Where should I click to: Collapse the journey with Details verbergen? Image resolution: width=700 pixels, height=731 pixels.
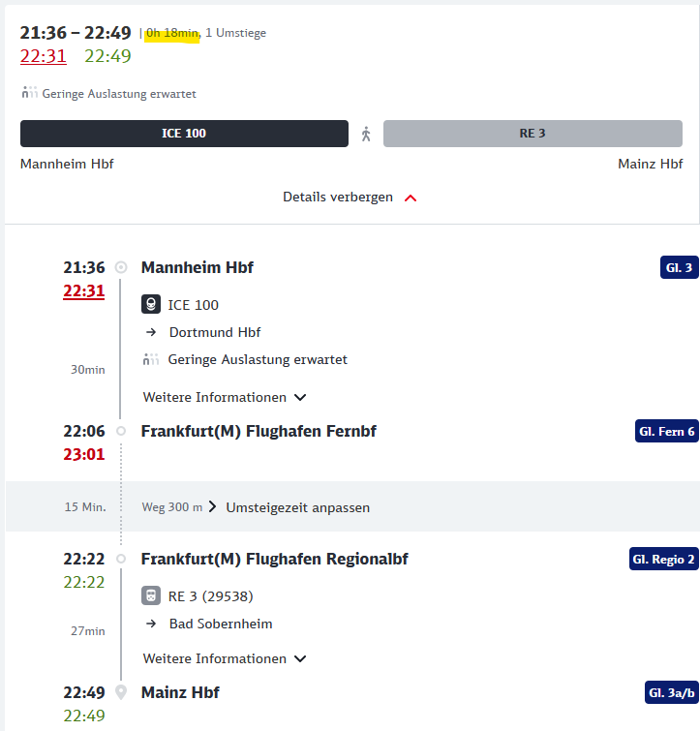pos(350,198)
